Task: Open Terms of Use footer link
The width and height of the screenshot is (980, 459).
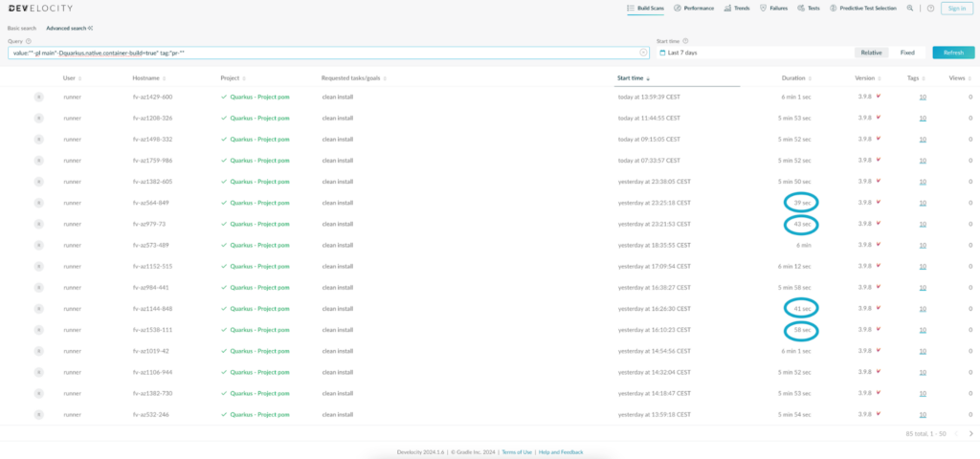Action: click(x=518, y=452)
